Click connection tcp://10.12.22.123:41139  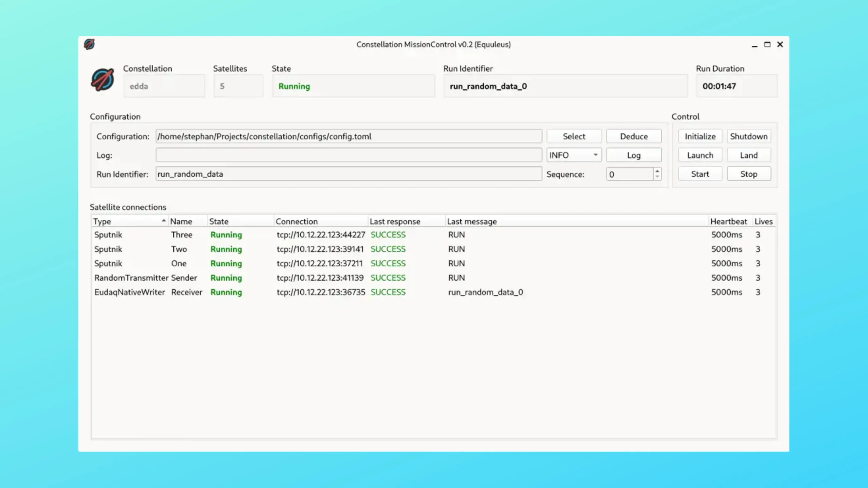click(x=320, y=278)
